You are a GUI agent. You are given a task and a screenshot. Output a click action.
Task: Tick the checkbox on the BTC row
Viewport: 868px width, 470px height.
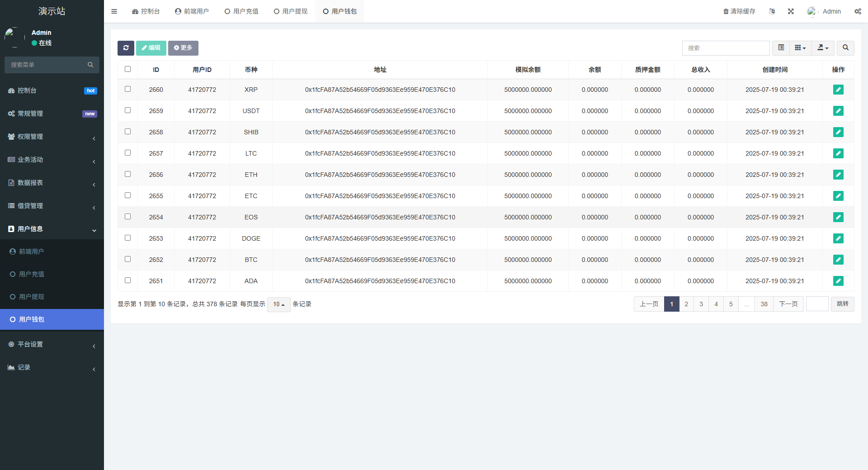[127, 259]
